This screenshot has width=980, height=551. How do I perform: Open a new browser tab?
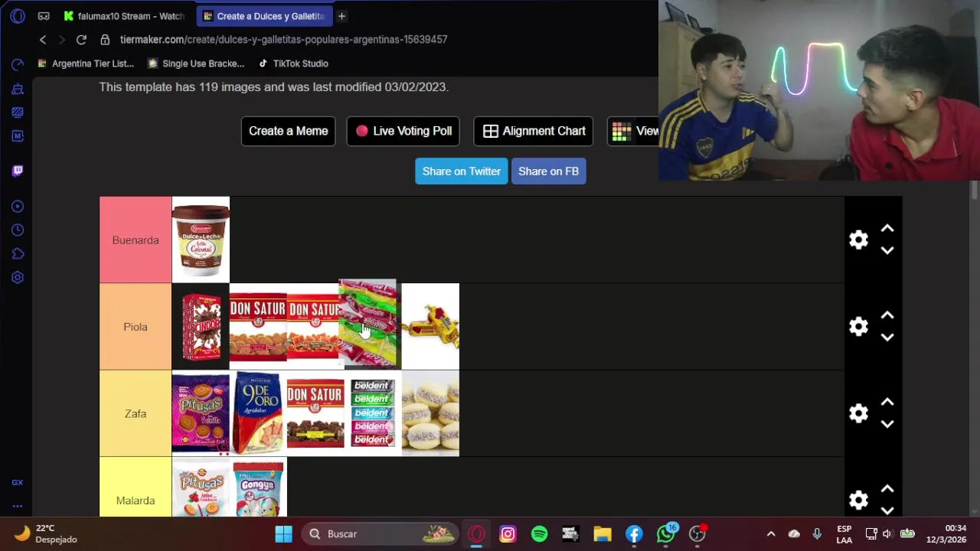[341, 16]
